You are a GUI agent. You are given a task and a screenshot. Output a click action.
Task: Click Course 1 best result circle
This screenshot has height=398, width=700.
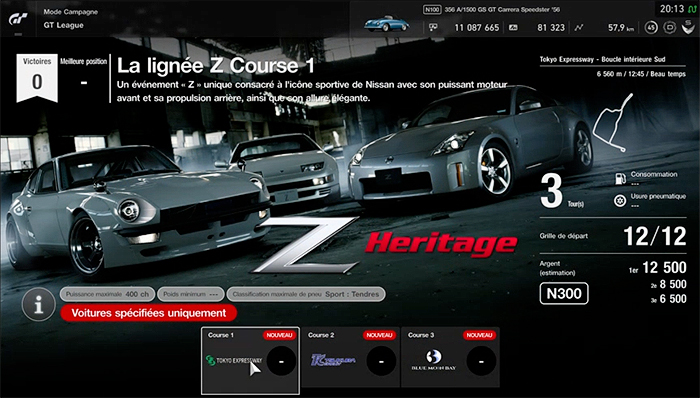281,361
